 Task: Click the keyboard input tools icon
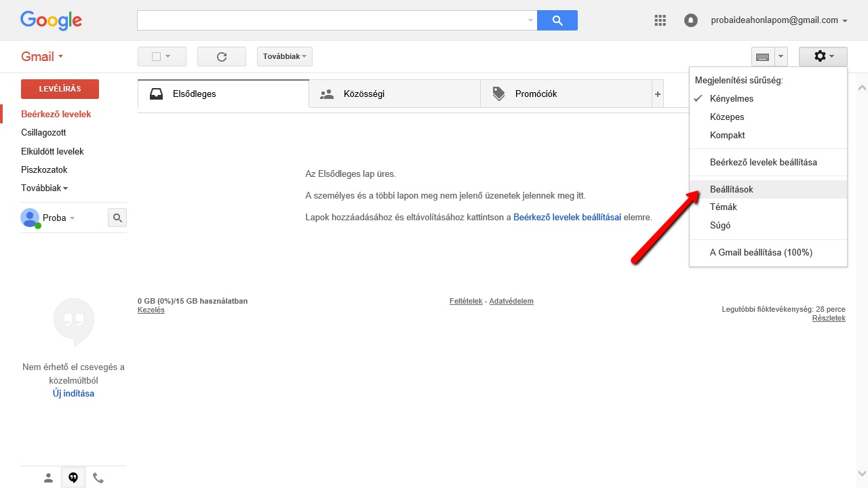pyautogui.click(x=762, y=57)
